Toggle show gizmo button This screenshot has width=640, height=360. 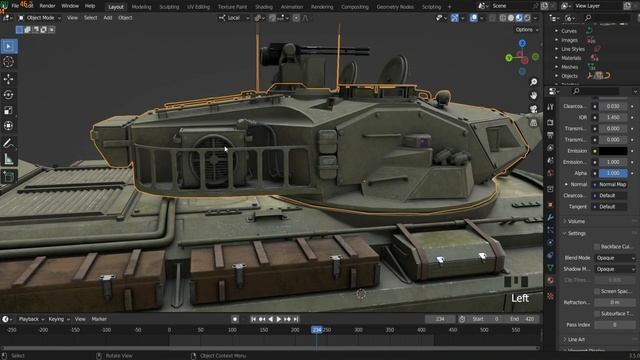pyautogui.click(x=455, y=18)
